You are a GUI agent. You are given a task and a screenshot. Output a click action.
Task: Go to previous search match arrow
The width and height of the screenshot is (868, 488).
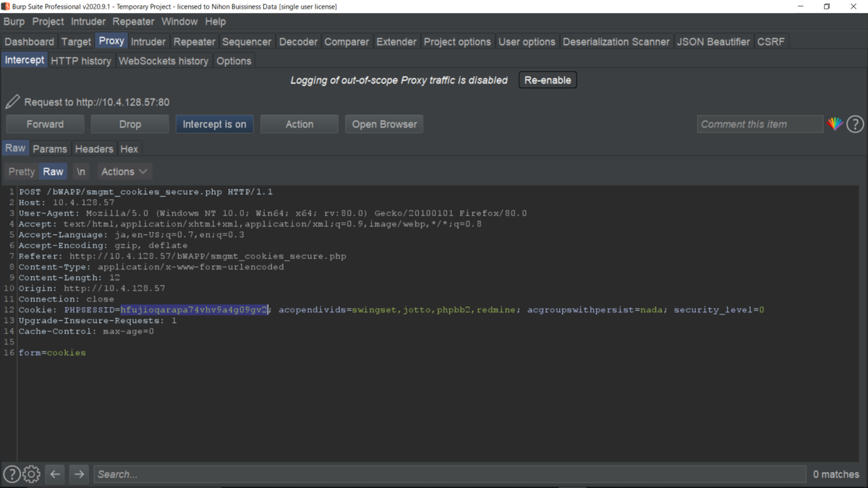(55, 474)
